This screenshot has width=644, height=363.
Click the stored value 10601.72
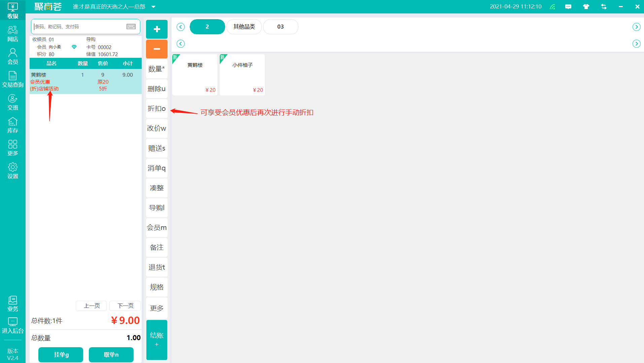[x=108, y=54]
